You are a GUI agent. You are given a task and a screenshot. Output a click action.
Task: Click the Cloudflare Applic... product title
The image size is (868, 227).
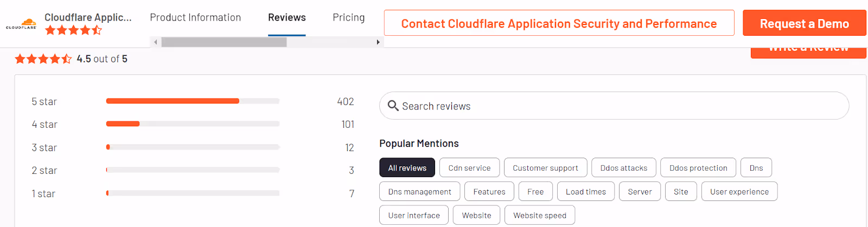[x=88, y=17]
